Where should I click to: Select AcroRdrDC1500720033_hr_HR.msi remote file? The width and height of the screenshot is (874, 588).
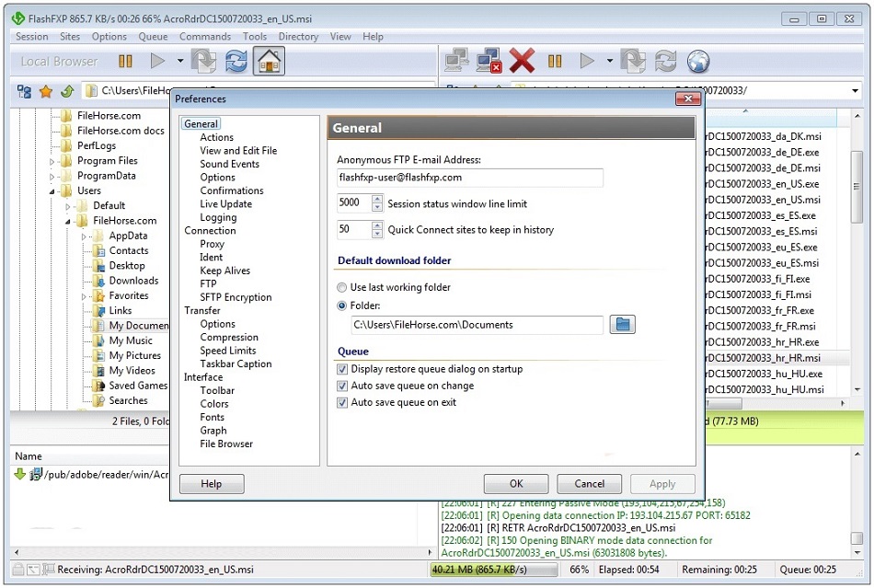[x=764, y=358]
